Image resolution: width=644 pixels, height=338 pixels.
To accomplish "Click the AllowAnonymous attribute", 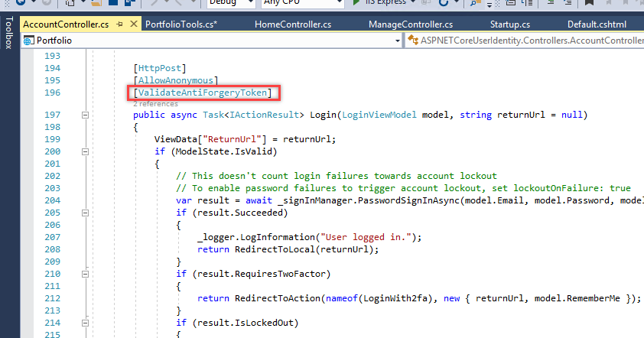I will pos(176,80).
